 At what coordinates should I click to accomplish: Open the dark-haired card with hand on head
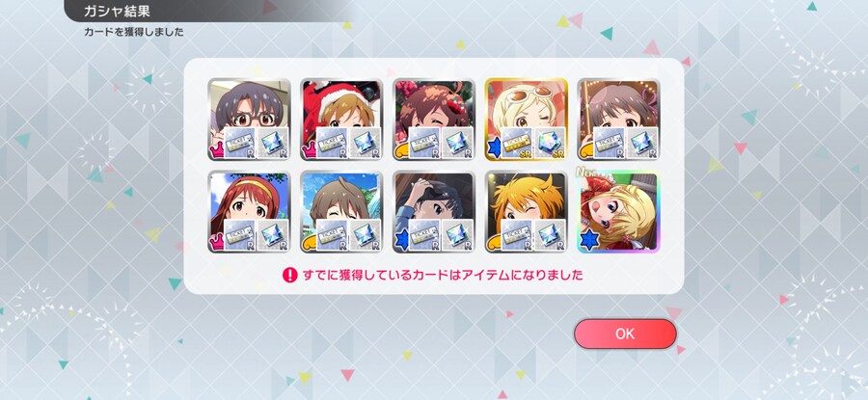(434, 212)
